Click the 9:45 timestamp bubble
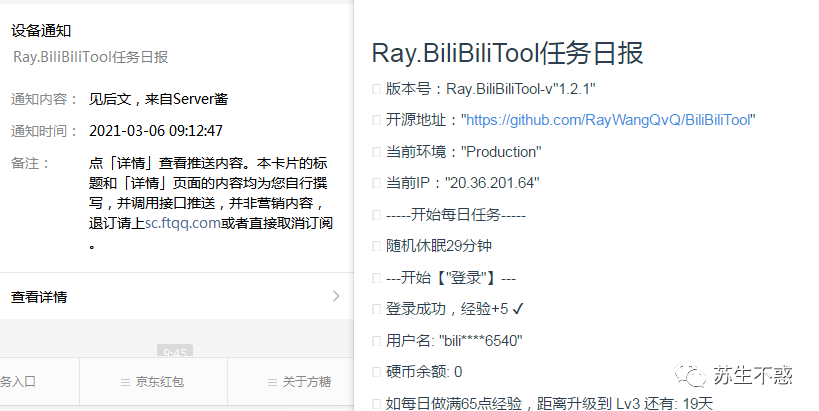Viewport: 819px width, 411px height. pos(175,351)
